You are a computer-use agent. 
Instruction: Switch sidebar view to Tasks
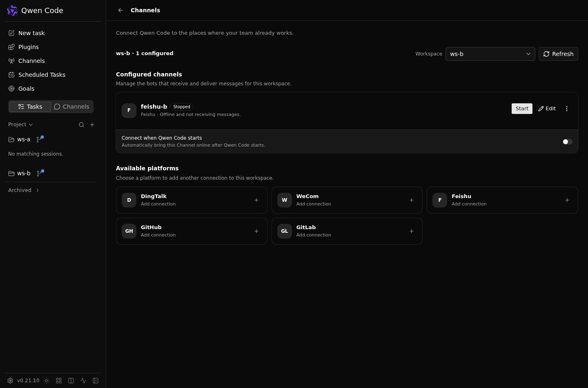click(x=30, y=107)
